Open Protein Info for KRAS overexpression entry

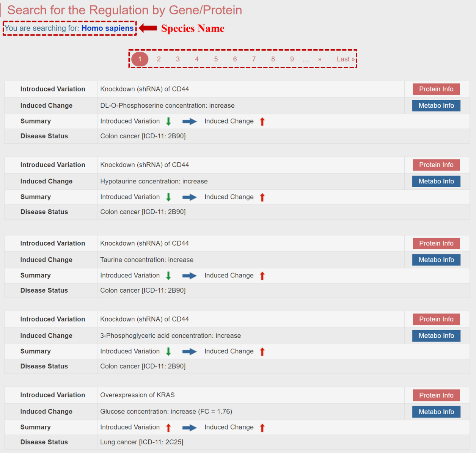click(436, 395)
